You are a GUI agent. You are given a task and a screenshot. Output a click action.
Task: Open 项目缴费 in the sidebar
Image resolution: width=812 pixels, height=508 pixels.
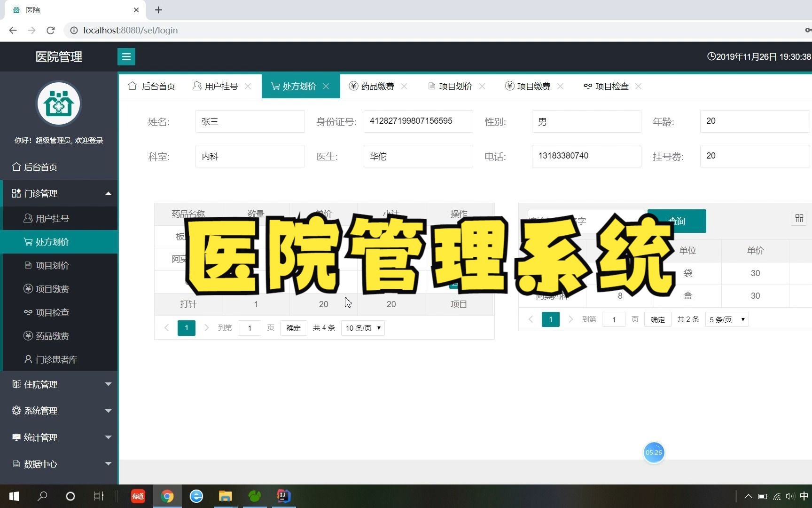tap(59, 289)
